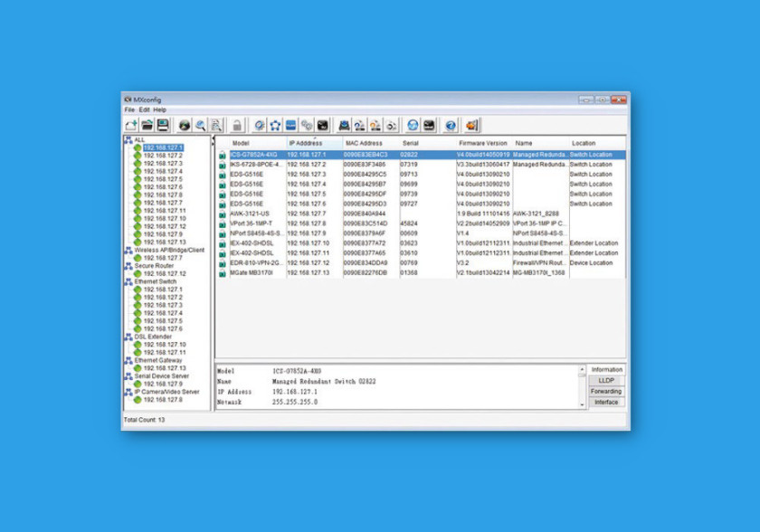Select the DSL Extender tree group
760x532 pixels.
(x=153, y=337)
